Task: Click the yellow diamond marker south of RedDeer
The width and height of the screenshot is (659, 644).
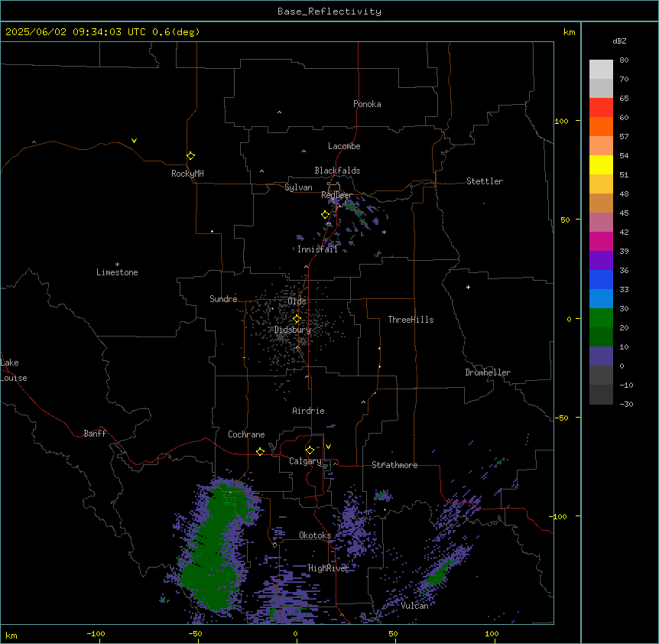Action: (x=326, y=215)
